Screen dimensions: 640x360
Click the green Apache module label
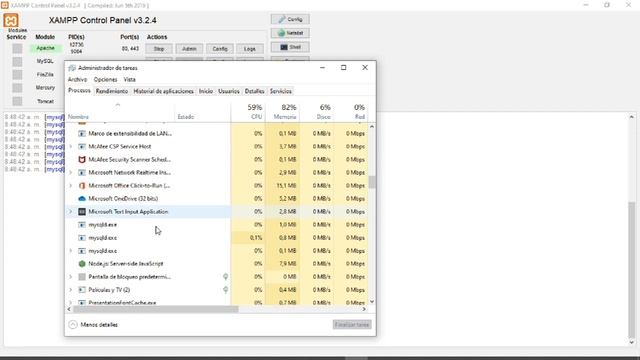[x=45, y=48]
